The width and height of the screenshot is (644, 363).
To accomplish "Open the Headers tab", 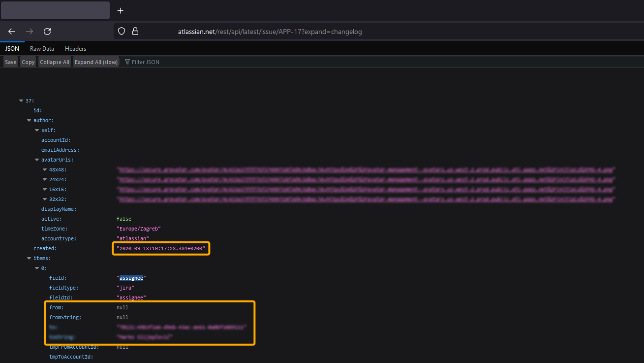I will click(x=75, y=48).
